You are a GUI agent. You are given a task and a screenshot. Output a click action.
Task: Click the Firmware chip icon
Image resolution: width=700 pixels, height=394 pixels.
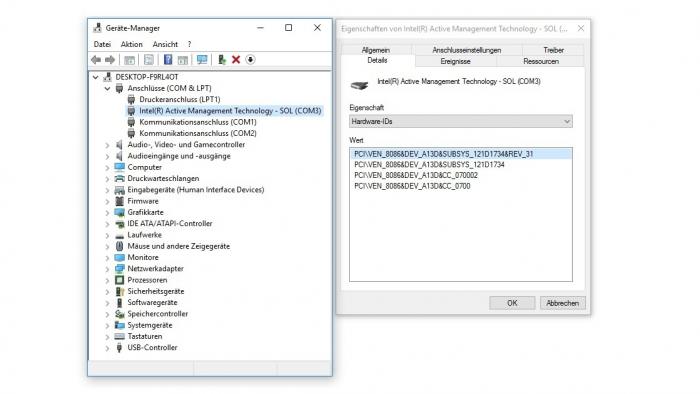[x=119, y=201]
